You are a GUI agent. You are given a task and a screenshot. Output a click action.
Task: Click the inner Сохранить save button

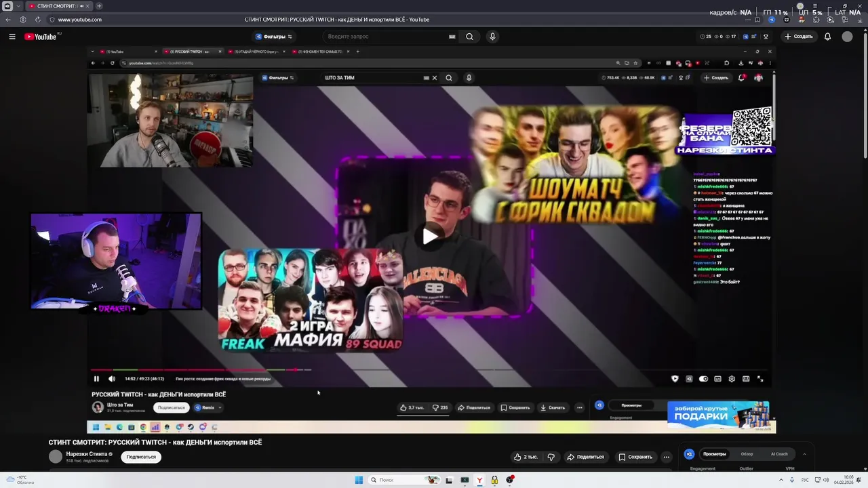click(515, 407)
